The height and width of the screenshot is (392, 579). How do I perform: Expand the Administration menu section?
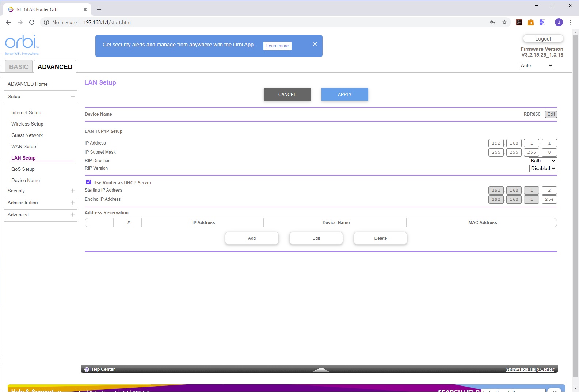(72, 203)
